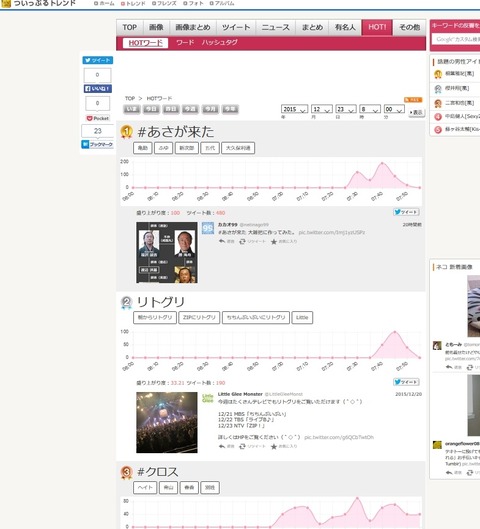Open the #あさが来た tweet image thumbnail
The image size is (480, 529).
[x=167, y=252]
